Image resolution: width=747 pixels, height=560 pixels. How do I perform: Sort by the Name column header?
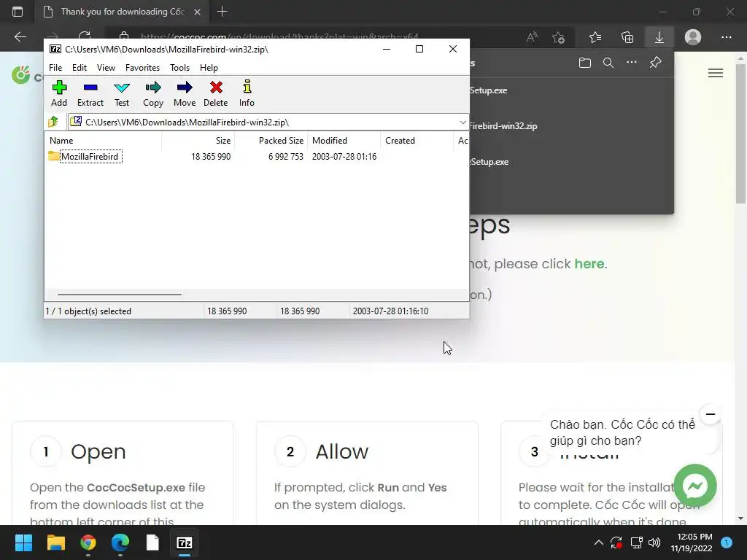(104, 141)
